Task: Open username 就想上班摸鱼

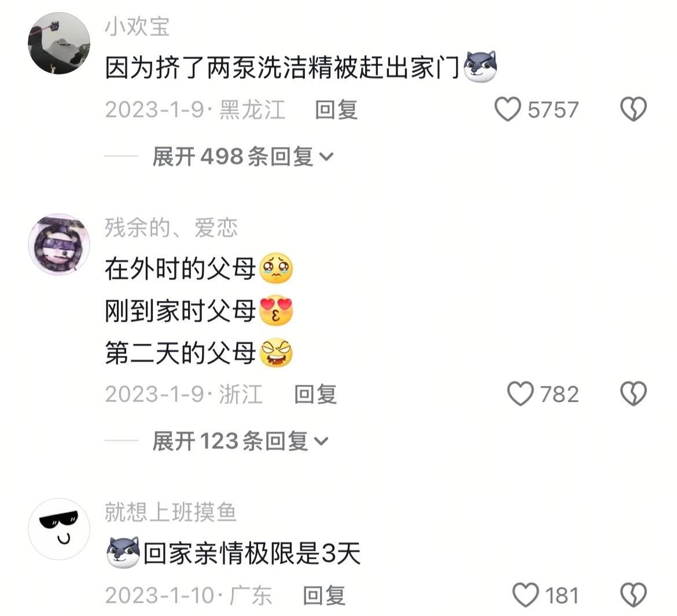Action: [171, 512]
